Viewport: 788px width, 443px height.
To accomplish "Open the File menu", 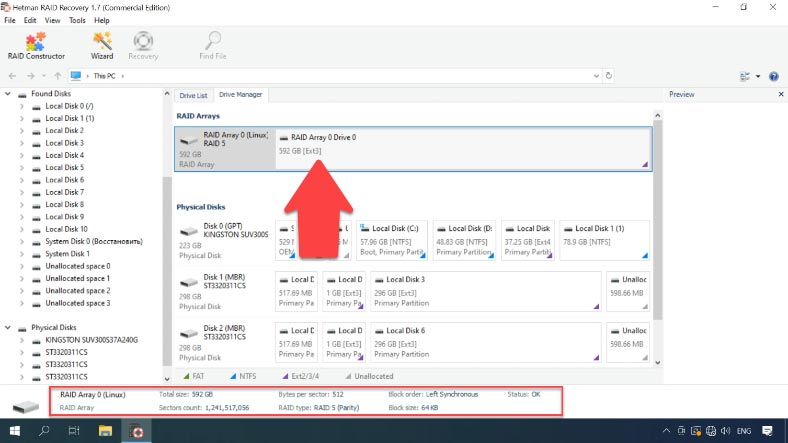I will [10, 20].
